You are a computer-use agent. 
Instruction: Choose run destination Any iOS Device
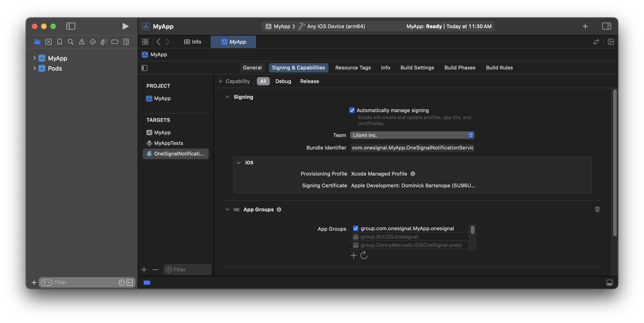coord(336,26)
